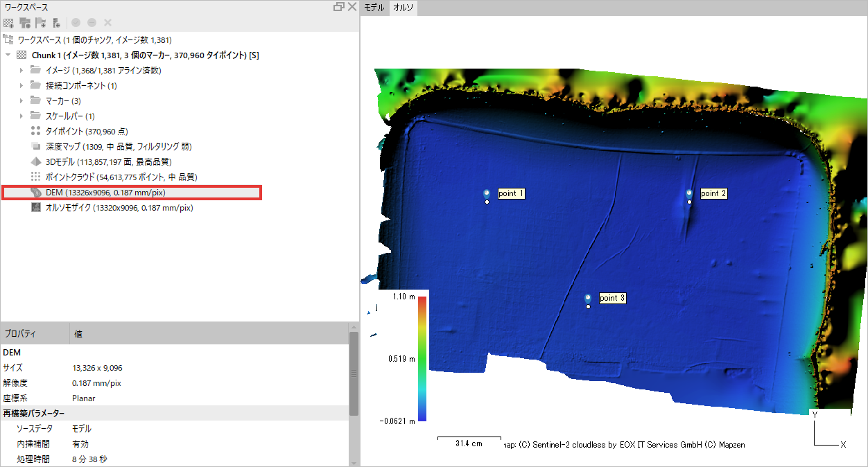Click the 3Dモデル diamond icon
Viewport: 868px width, 467px height.
click(x=36, y=162)
